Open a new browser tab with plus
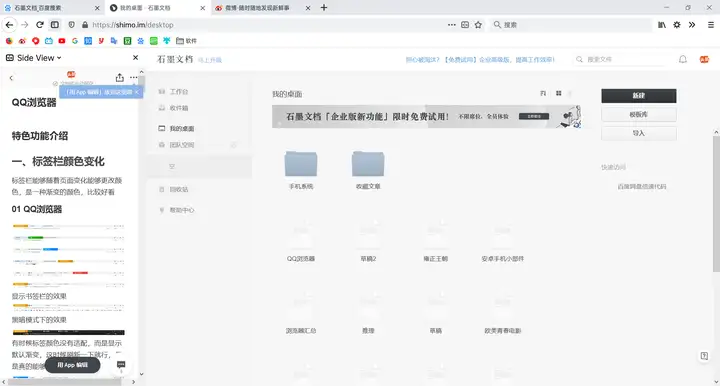Viewport: 720px width, 386px height. click(x=324, y=7)
